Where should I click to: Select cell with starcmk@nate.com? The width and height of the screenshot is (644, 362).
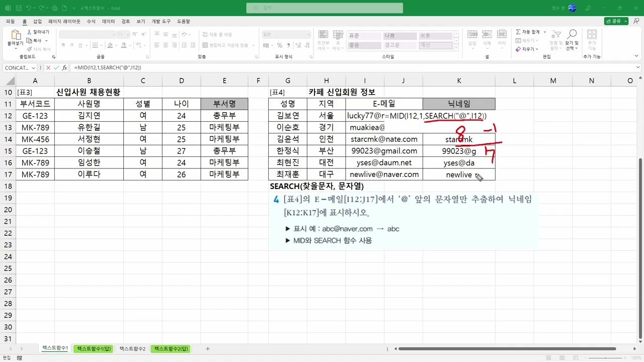click(384, 139)
